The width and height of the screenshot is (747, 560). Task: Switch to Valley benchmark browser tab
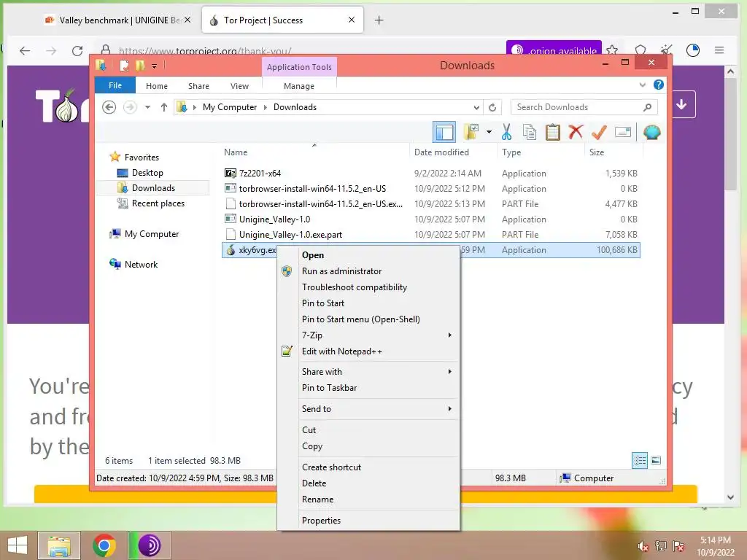pyautogui.click(x=113, y=20)
